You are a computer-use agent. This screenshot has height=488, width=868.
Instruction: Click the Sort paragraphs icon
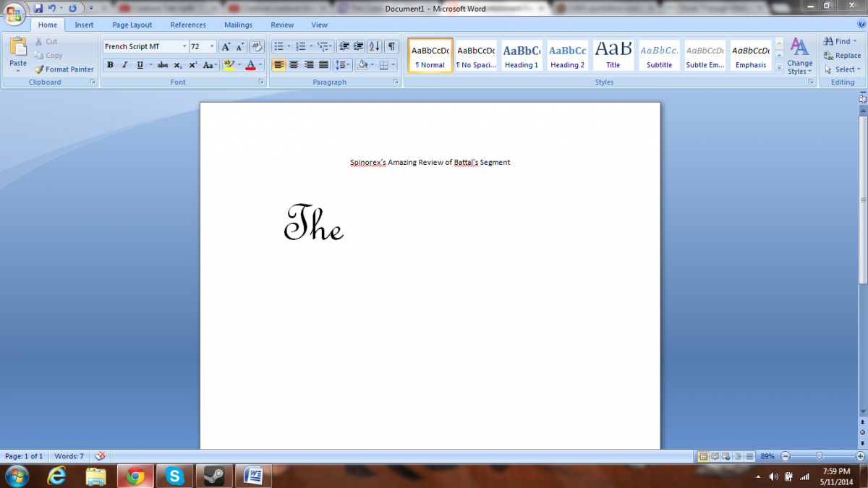[374, 46]
